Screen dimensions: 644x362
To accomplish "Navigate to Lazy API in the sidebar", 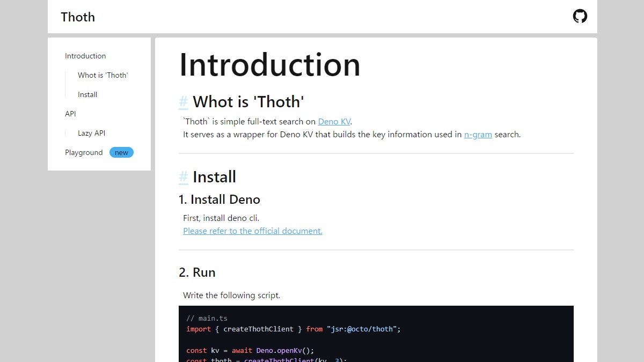I will click(x=92, y=133).
